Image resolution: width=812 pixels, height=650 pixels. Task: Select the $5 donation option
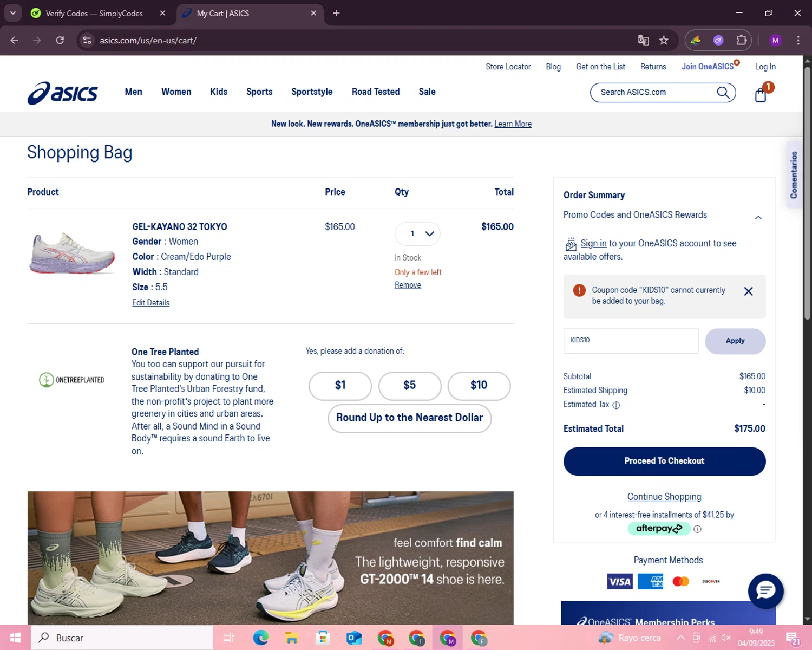(409, 386)
